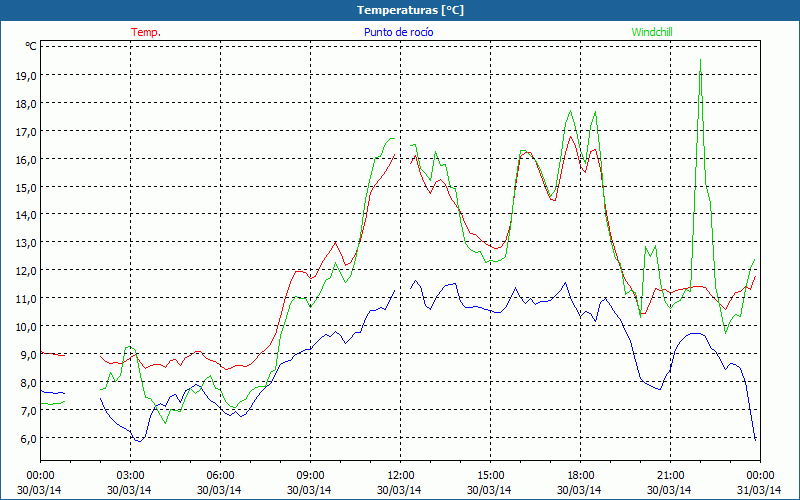Click the 16,0 y-axis value
The width and height of the screenshot is (800, 500).
coord(26,160)
